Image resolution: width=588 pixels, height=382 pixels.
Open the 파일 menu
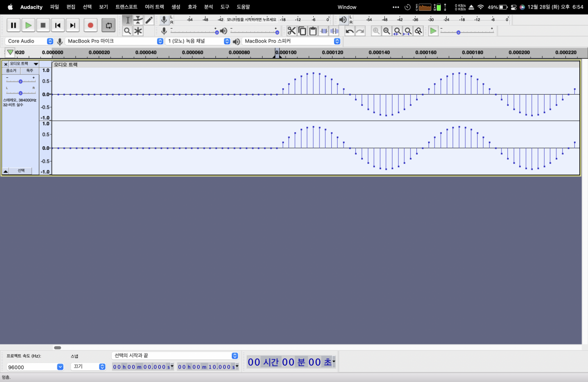click(55, 7)
